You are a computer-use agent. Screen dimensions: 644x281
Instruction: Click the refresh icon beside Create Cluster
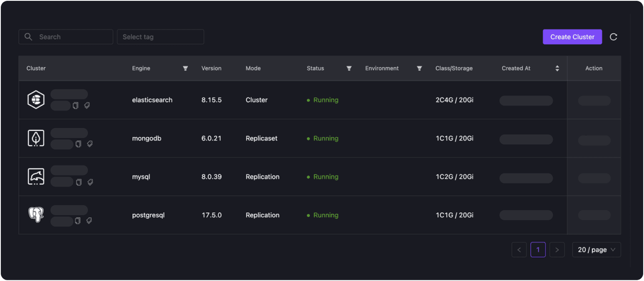613,37
